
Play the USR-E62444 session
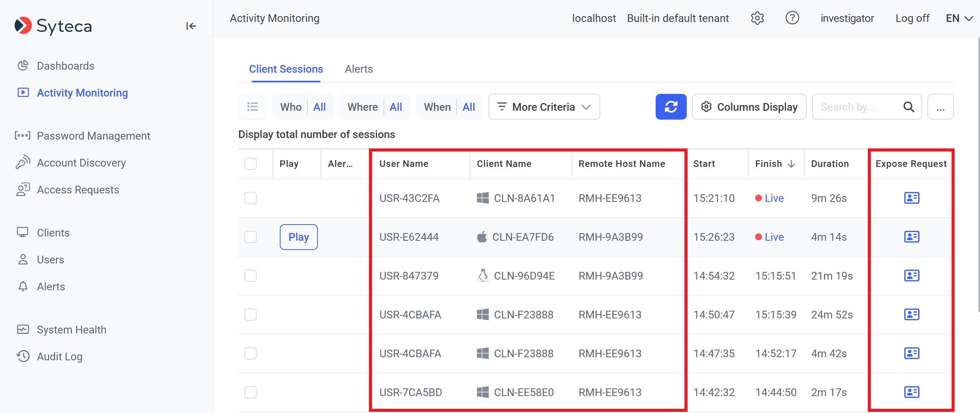(x=299, y=237)
